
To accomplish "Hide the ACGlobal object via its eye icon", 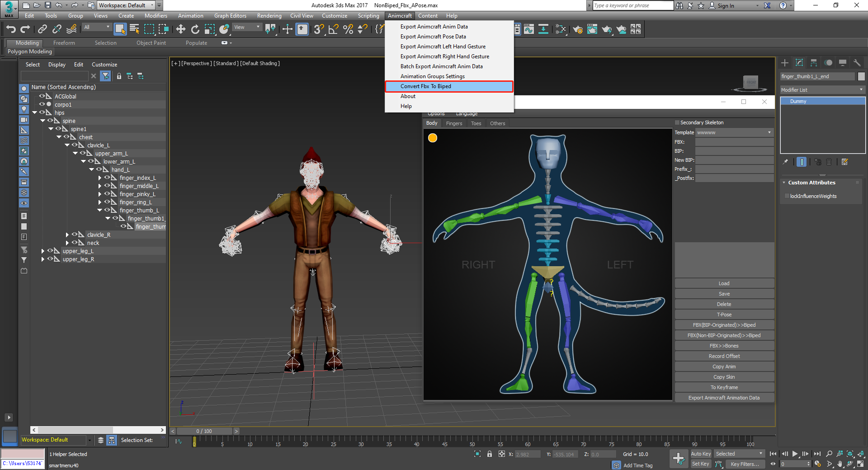I will click(x=42, y=96).
